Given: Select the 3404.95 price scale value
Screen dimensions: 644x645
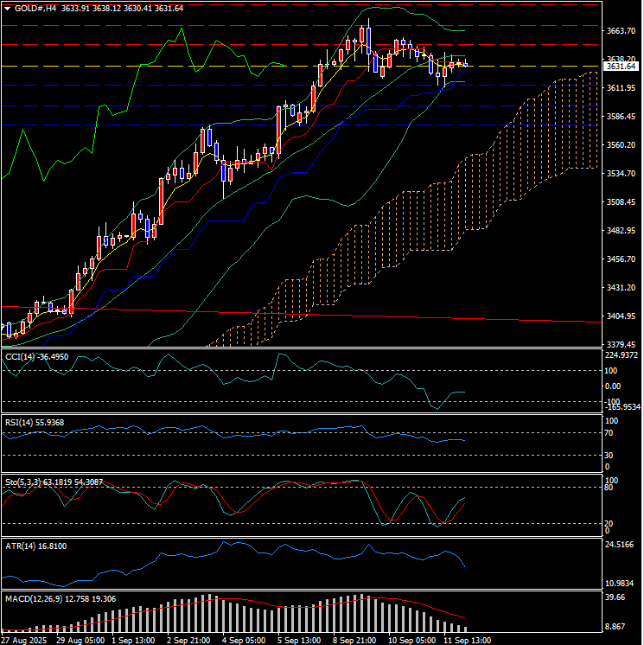Looking at the screenshot, I should pyautogui.click(x=621, y=316).
